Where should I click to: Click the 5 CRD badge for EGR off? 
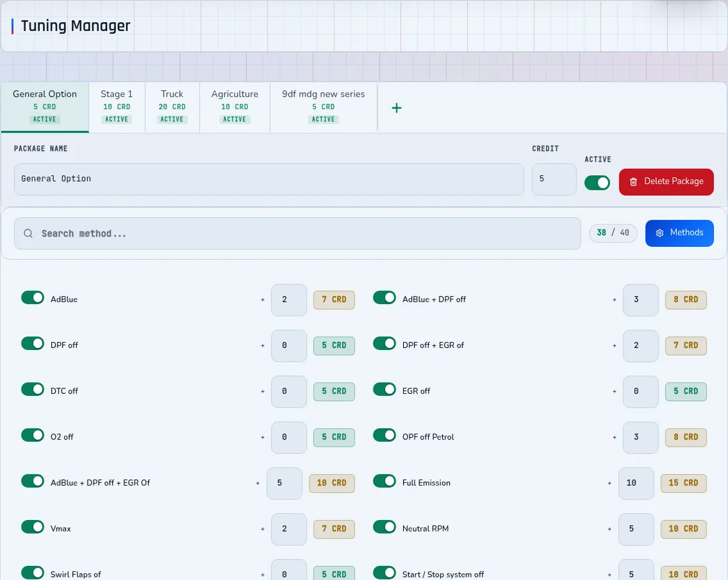click(686, 391)
